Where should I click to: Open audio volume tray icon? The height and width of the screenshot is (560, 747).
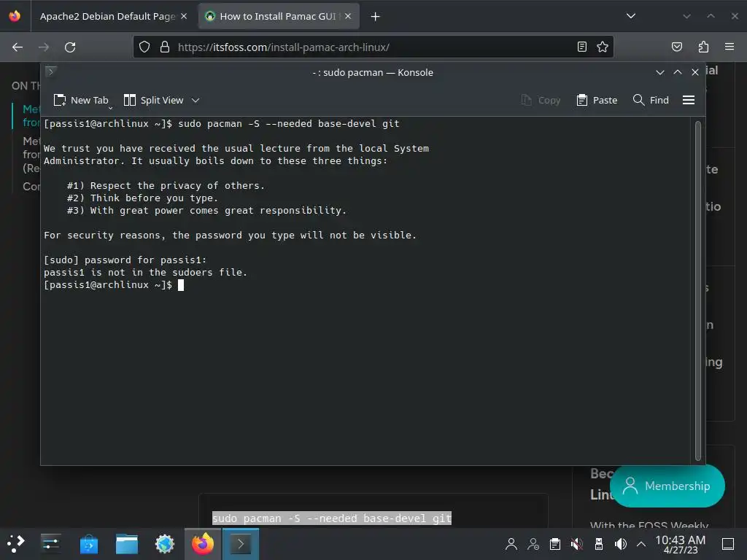click(x=620, y=544)
